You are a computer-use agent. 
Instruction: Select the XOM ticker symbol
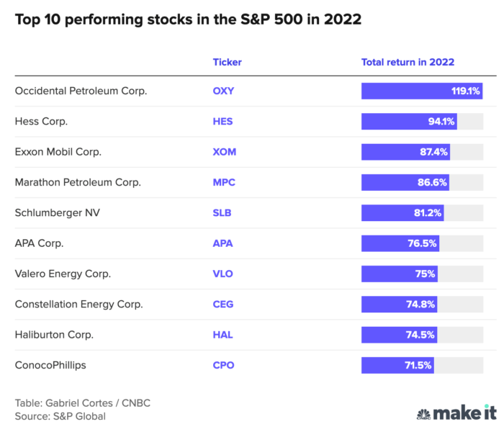pos(225,152)
